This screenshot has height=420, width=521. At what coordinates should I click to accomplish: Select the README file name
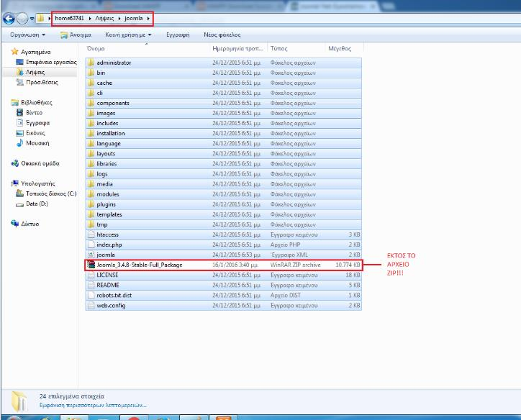pyautogui.click(x=108, y=286)
